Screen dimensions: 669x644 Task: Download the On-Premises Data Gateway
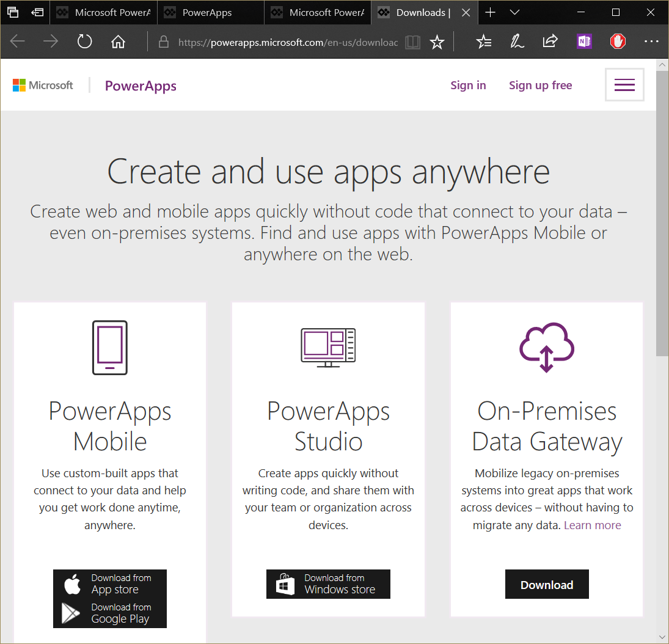(x=546, y=584)
